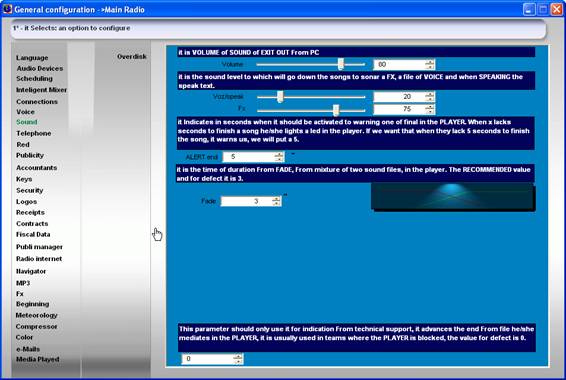
Task: Go to Meteorology settings
Action: pos(36,315)
